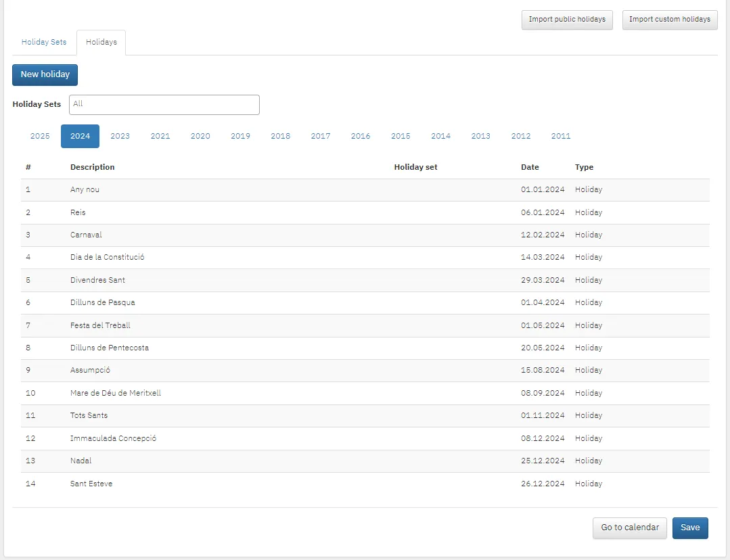This screenshot has height=560, width=730.
Task: Switch to year 2023
Action: click(120, 136)
